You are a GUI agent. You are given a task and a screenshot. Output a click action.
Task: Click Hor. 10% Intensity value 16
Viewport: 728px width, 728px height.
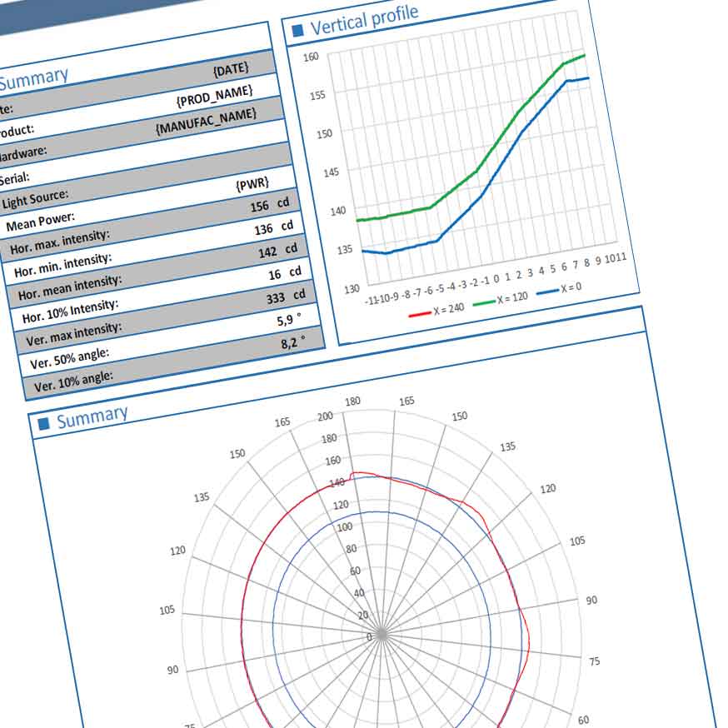pos(274,274)
